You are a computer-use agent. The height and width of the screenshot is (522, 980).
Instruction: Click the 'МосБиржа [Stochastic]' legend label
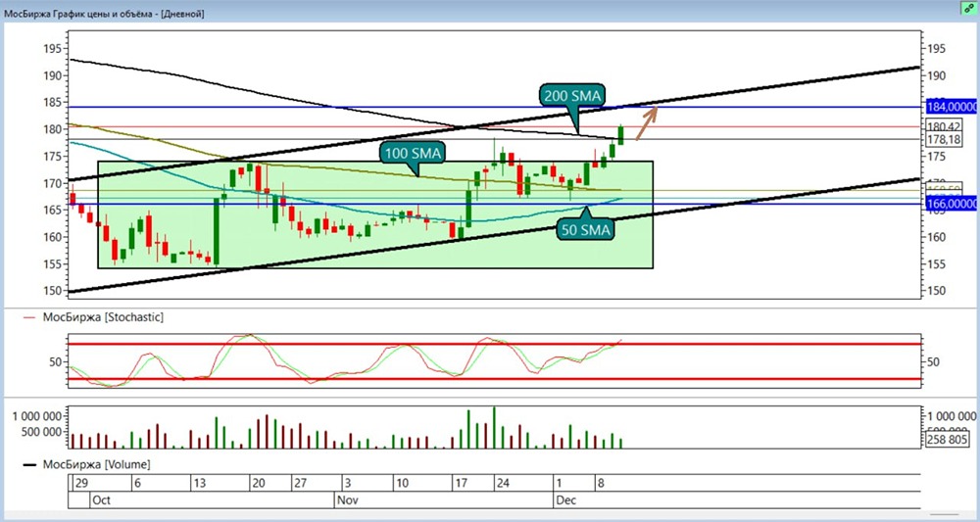tap(103, 317)
